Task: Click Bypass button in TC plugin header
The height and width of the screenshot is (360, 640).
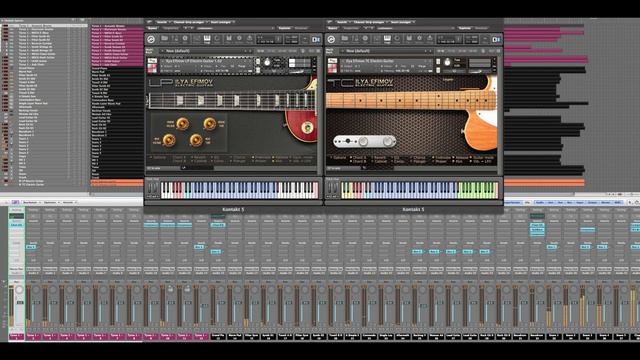Action: click(x=333, y=28)
